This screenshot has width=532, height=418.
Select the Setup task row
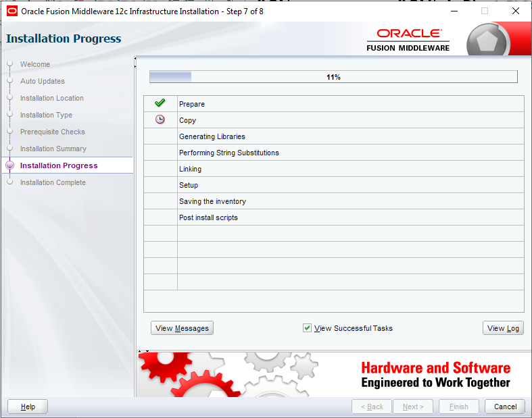pyautogui.click(x=334, y=185)
